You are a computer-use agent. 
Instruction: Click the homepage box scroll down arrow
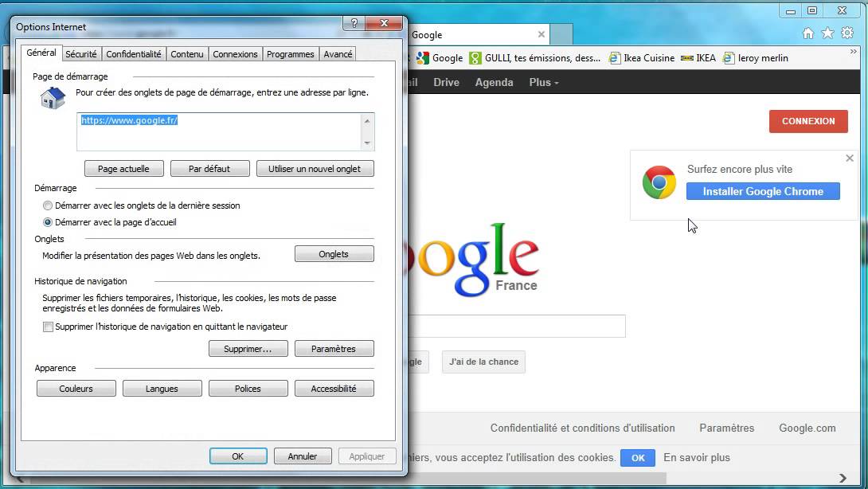367,143
